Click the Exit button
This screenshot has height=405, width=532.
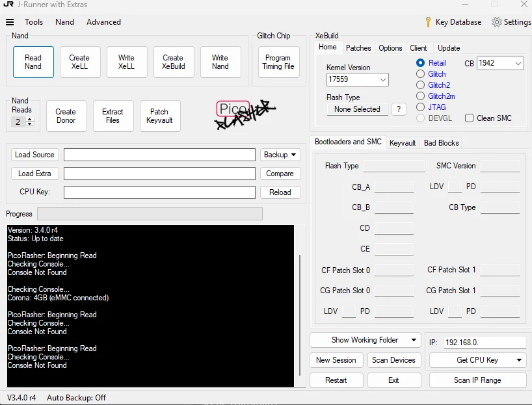394,380
